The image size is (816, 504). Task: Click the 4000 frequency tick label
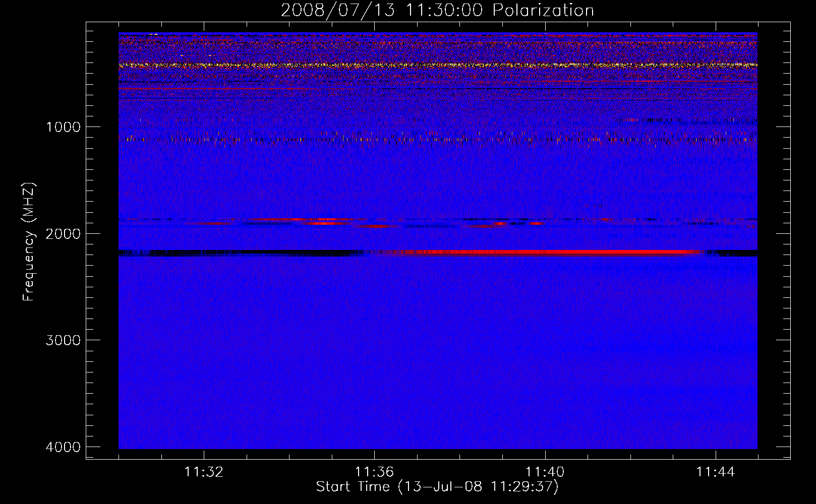(x=63, y=447)
